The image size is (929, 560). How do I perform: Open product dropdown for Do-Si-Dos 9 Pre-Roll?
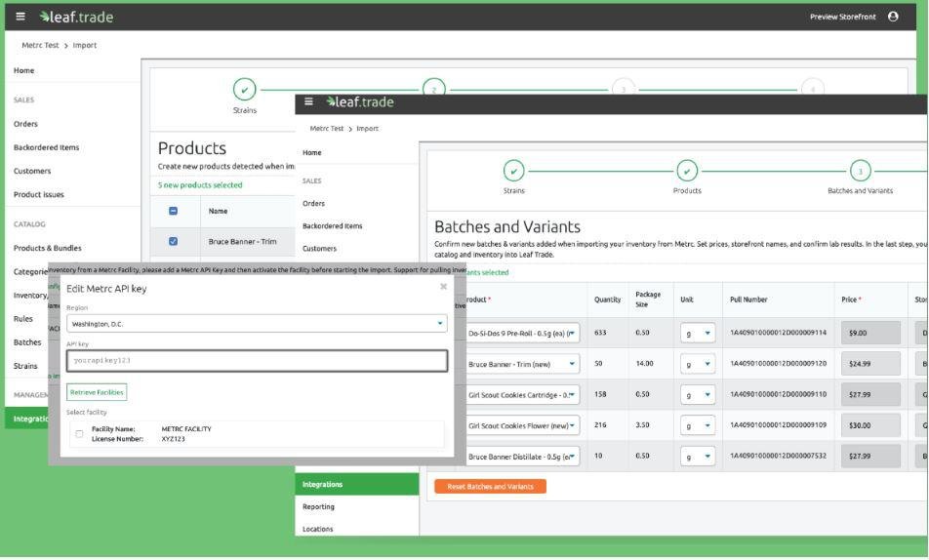click(x=522, y=333)
